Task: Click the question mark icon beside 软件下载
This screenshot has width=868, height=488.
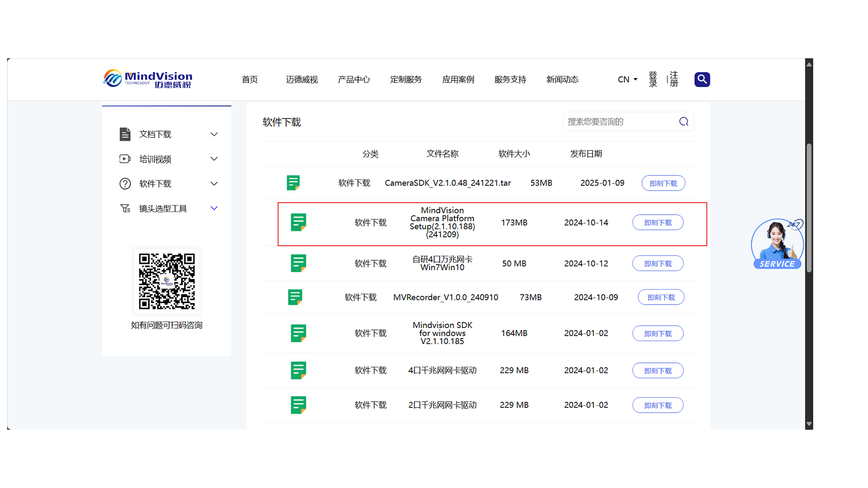Action: [x=125, y=184]
